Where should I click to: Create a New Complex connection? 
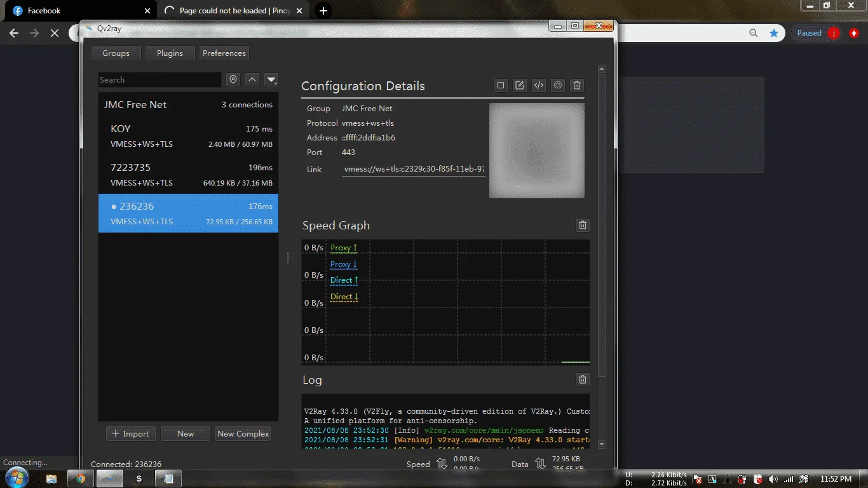pos(243,433)
